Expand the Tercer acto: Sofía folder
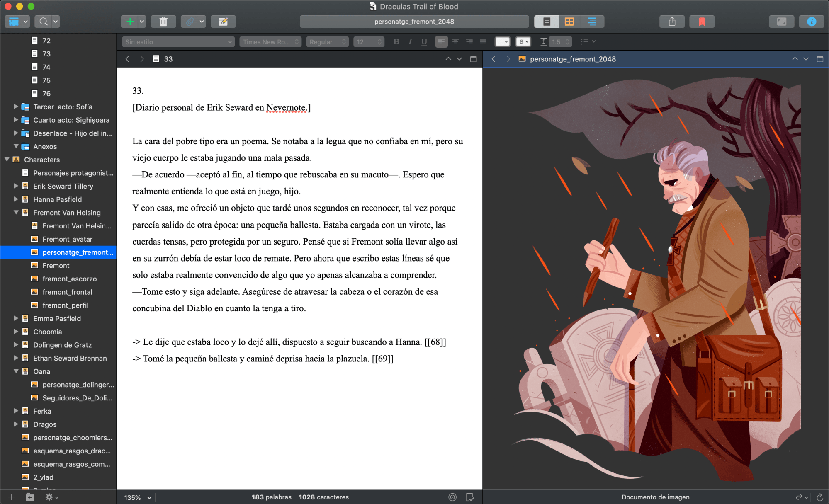The width and height of the screenshot is (829, 504). pos(16,107)
